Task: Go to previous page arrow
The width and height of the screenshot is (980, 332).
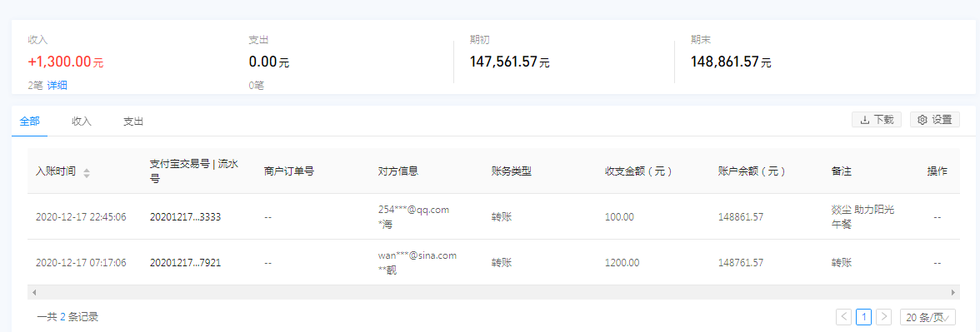Action: tap(843, 316)
